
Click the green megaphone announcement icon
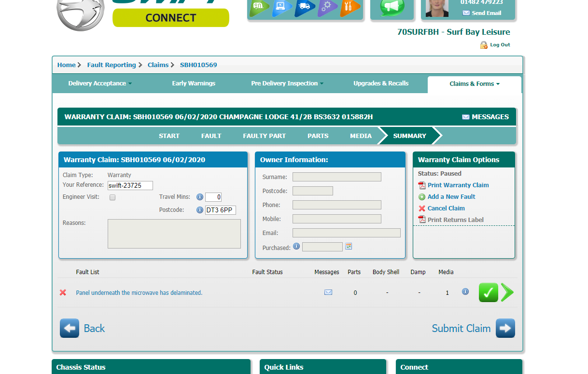(x=392, y=7)
